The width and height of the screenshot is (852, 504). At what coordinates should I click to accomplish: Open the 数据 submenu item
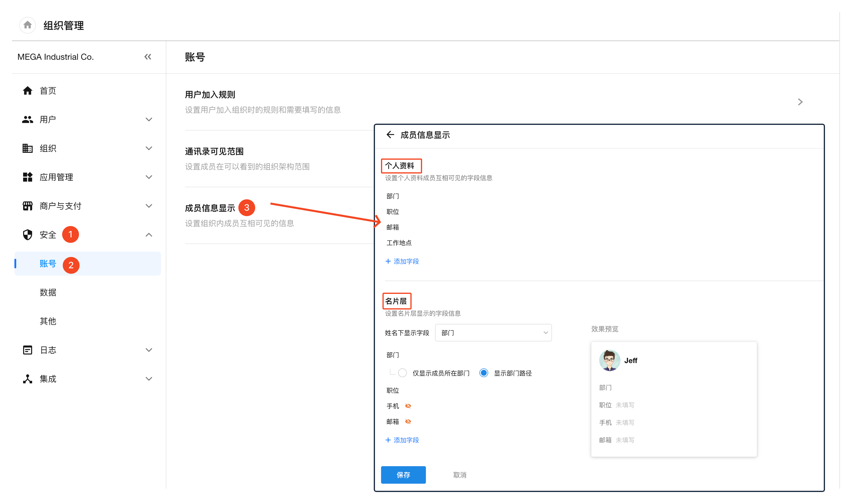[x=48, y=292]
